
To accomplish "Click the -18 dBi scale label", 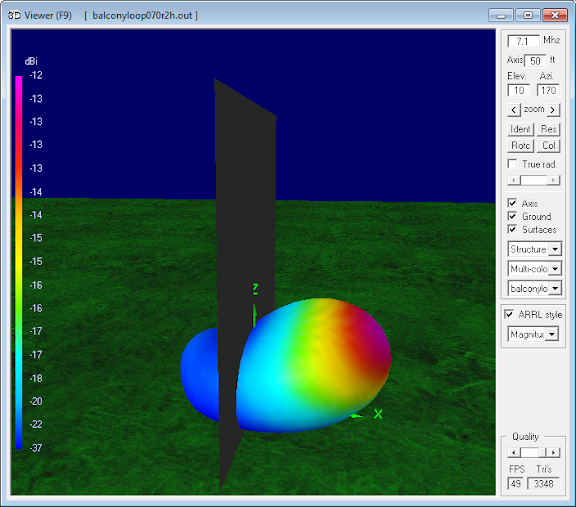I will pyautogui.click(x=36, y=378).
